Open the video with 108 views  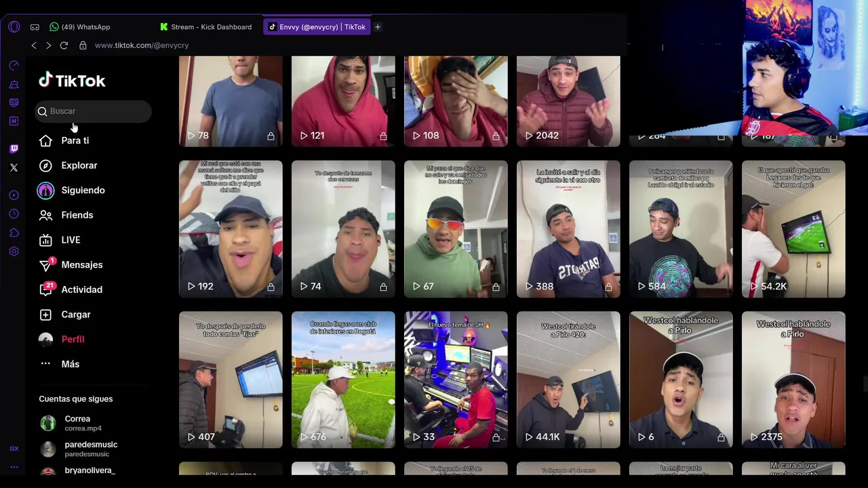point(456,101)
